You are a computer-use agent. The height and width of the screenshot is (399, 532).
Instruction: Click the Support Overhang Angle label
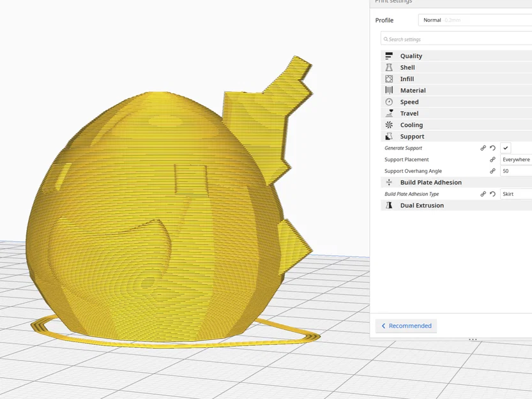point(413,171)
